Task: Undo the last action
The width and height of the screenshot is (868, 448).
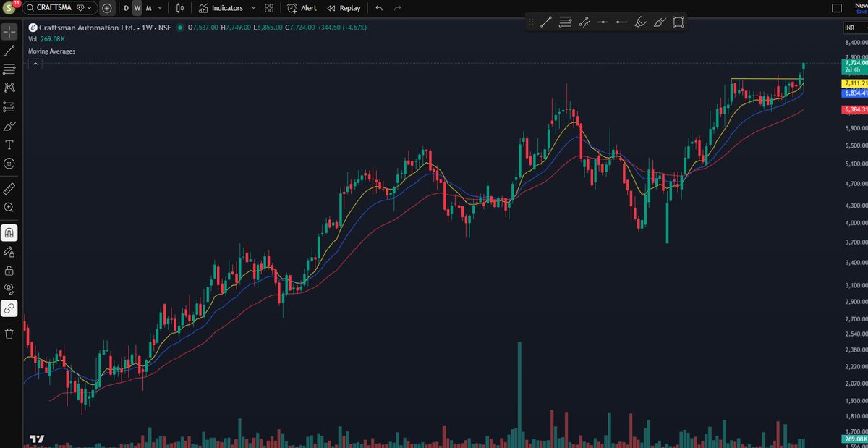Action: pos(379,8)
